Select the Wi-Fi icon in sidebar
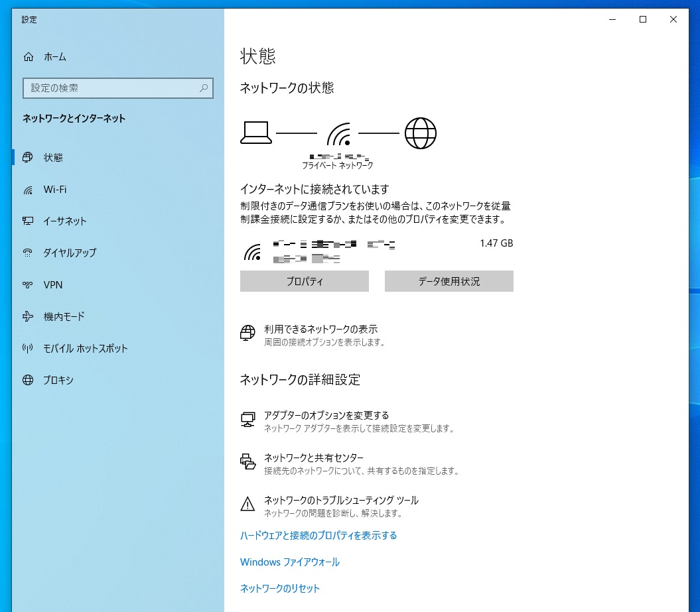The width and height of the screenshot is (700, 612). [28, 190]
